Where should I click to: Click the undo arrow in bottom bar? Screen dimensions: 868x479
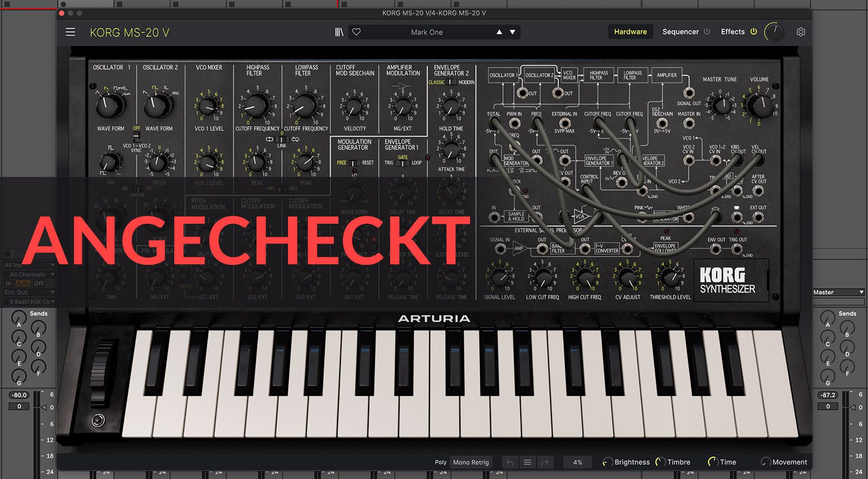[x=510, y=462]
